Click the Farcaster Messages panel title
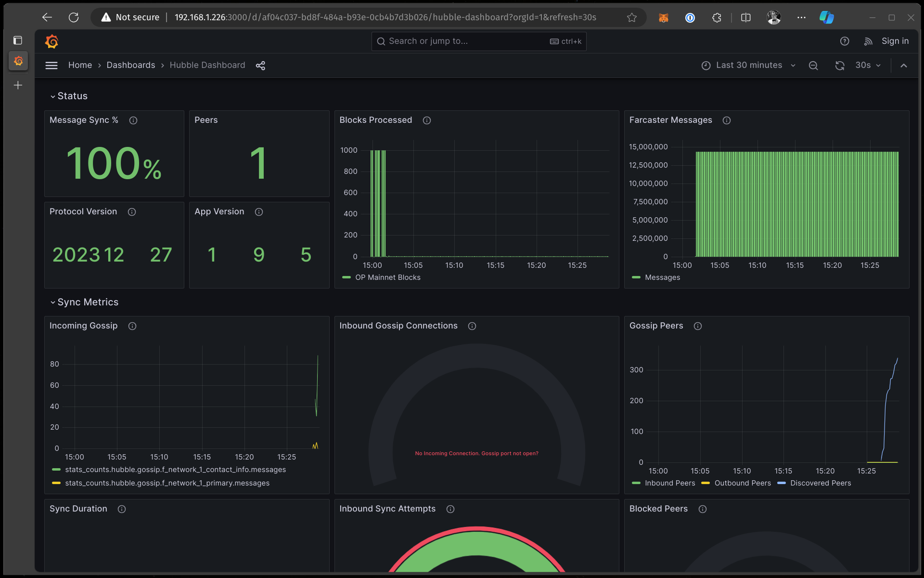This screenshot has height=578, width=924. tap(671, 120)
